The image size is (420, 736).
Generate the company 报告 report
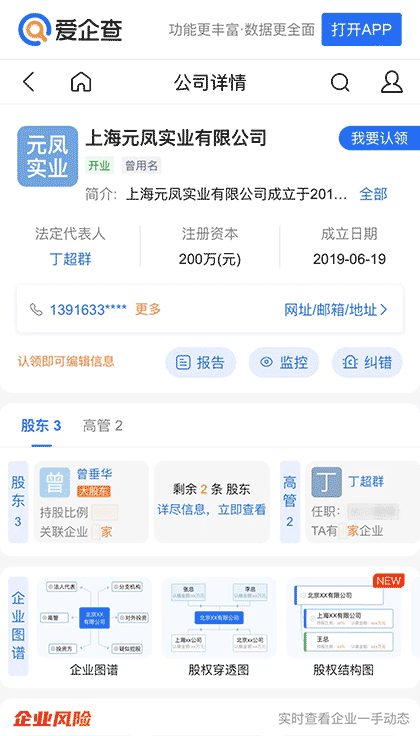coord(200,362)
